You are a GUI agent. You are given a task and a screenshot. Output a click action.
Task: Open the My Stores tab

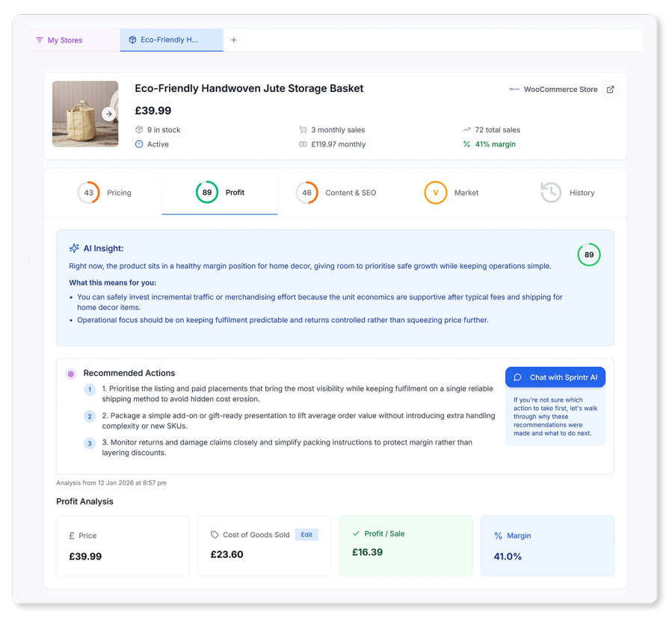(x=75, y=40)
